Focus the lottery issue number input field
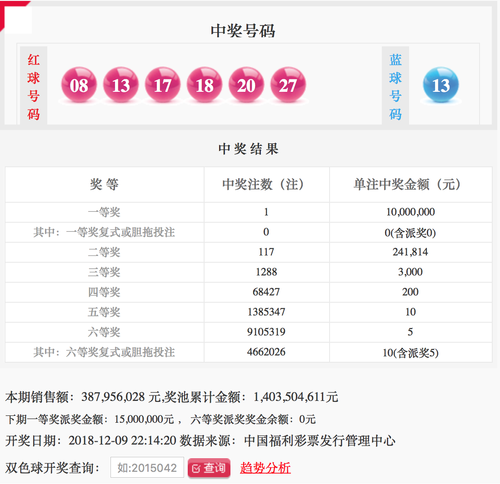This screenshot has width=500, height=484. (x=147, y=468)
